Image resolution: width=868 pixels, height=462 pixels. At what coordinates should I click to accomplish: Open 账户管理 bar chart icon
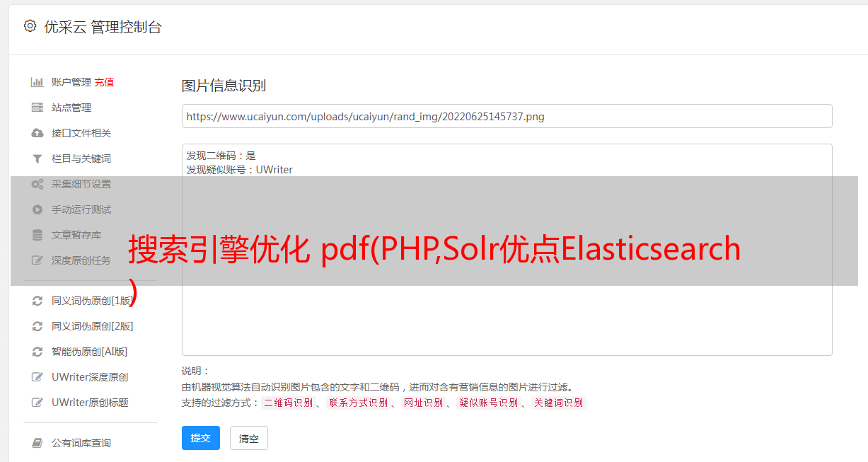pyautogui.click(x=37, y=82)
